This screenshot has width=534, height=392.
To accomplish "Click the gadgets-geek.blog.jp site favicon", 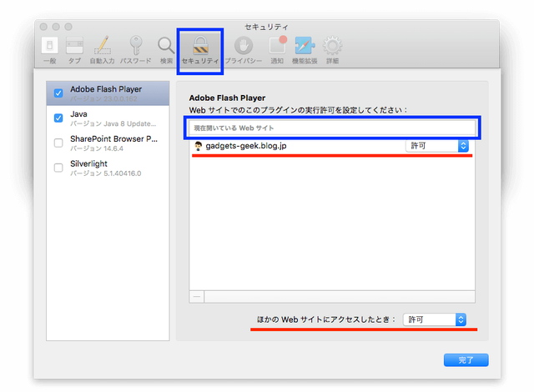I will [x=198, y=146].
